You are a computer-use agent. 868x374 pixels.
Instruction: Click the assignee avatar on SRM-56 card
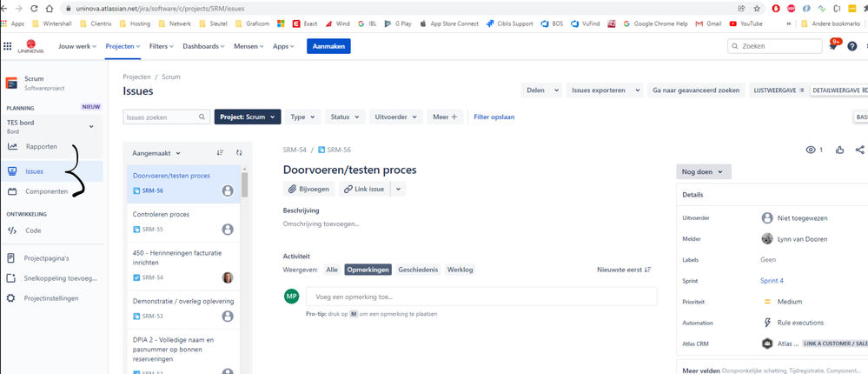point(228,190)
